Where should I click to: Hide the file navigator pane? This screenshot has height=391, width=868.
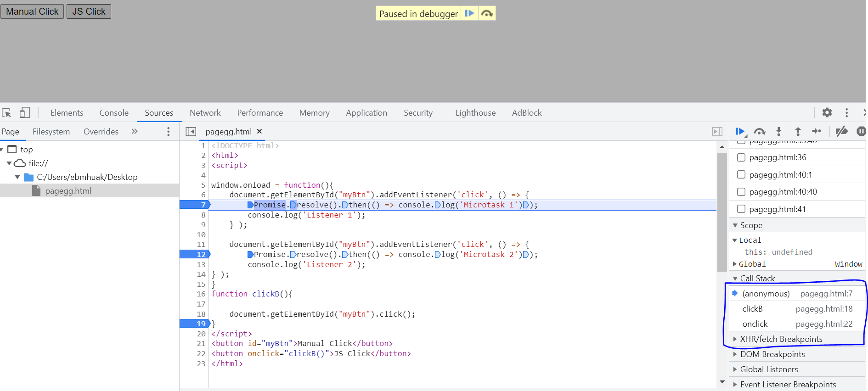191,132
